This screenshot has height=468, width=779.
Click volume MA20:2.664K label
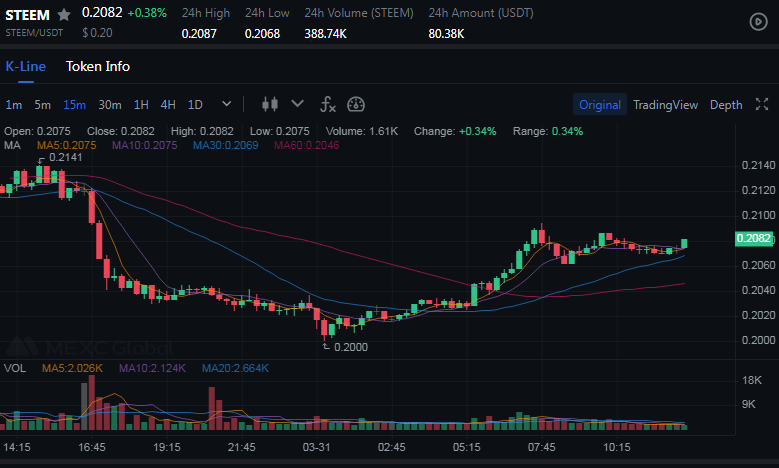coord(235,368)
